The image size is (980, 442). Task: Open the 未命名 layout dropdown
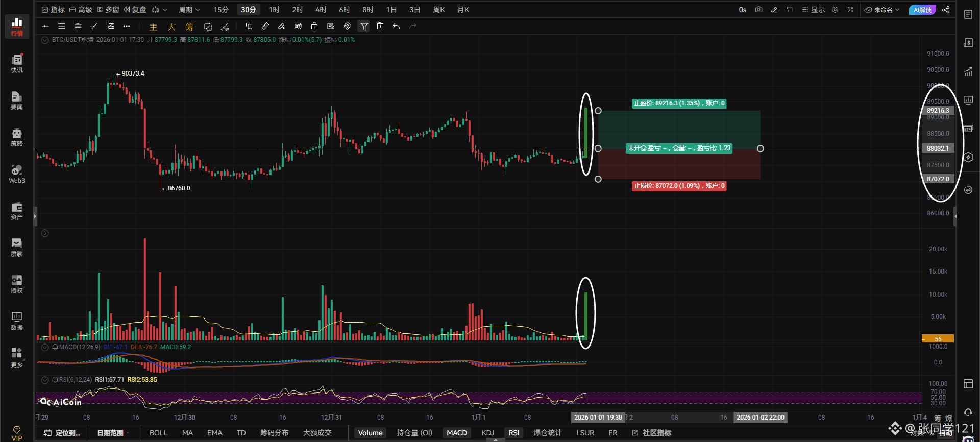pyautogui.click(x=882, y=10)
